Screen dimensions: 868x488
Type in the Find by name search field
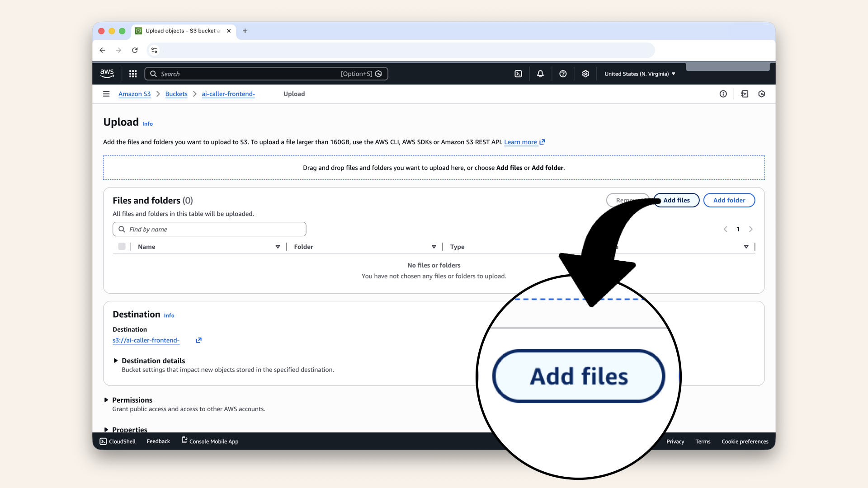click(209, 229)
